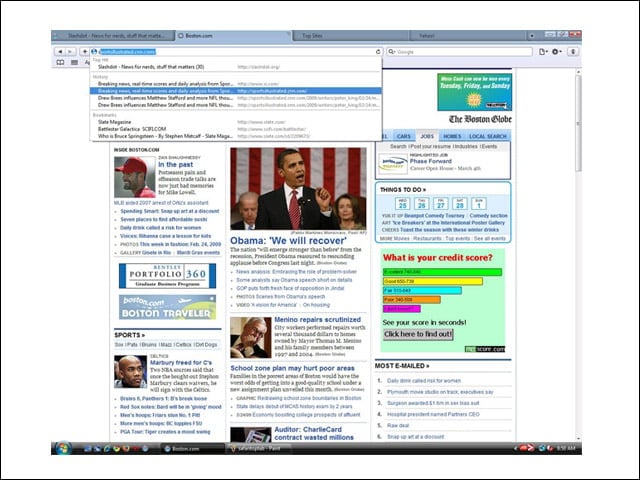The height and width of the screenshot is (480, 640).
Task: Click the Safari back arrow button
Action: point(60,51)
